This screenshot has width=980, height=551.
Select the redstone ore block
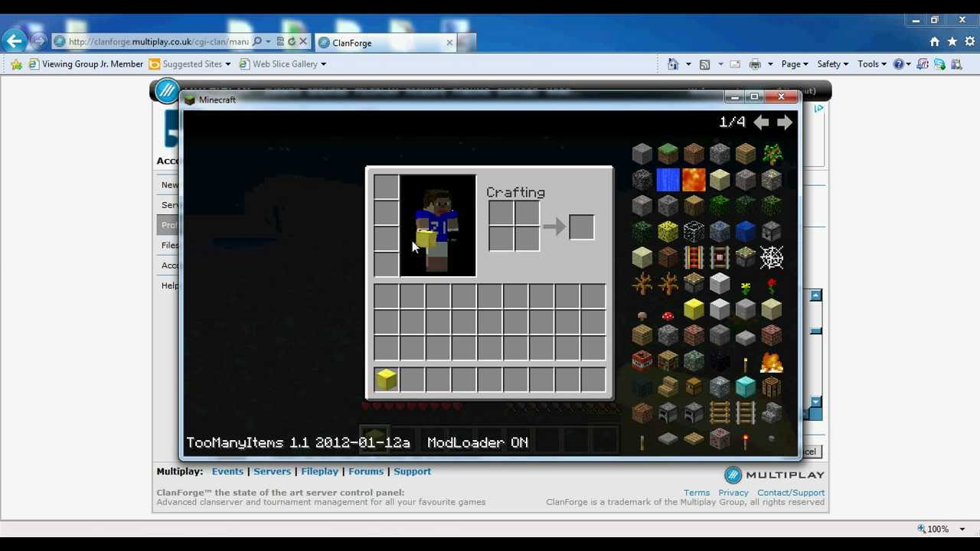[x=720, y=439]
